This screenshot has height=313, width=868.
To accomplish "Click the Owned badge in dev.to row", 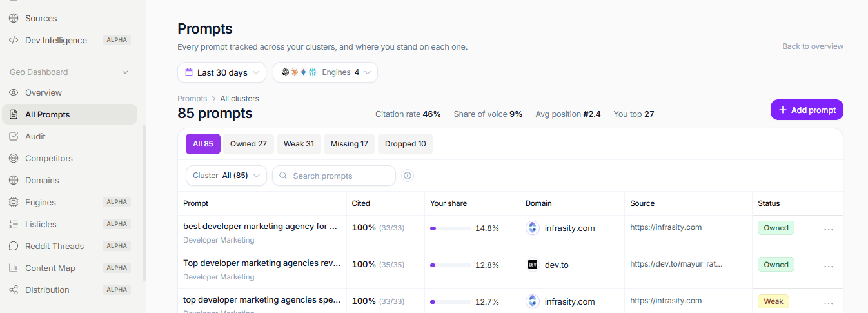I will click(776, 265).
